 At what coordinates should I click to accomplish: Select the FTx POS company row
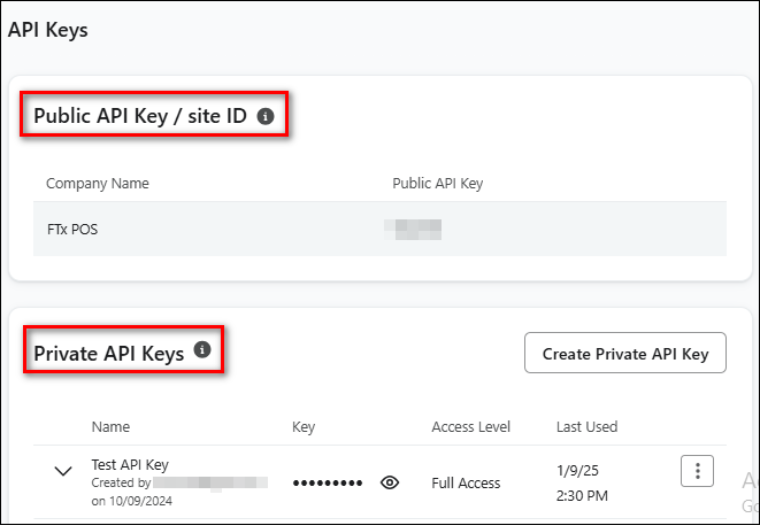72,229
